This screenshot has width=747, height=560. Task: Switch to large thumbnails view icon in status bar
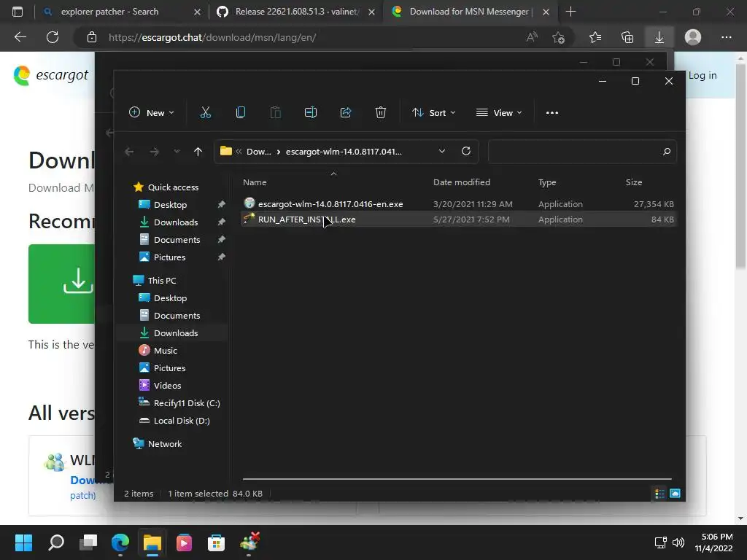675,494
